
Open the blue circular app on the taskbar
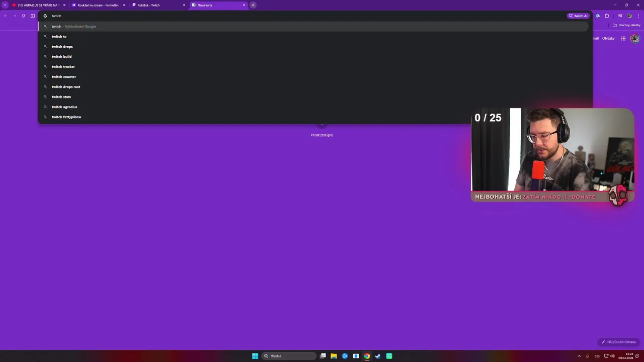(345, 356)
